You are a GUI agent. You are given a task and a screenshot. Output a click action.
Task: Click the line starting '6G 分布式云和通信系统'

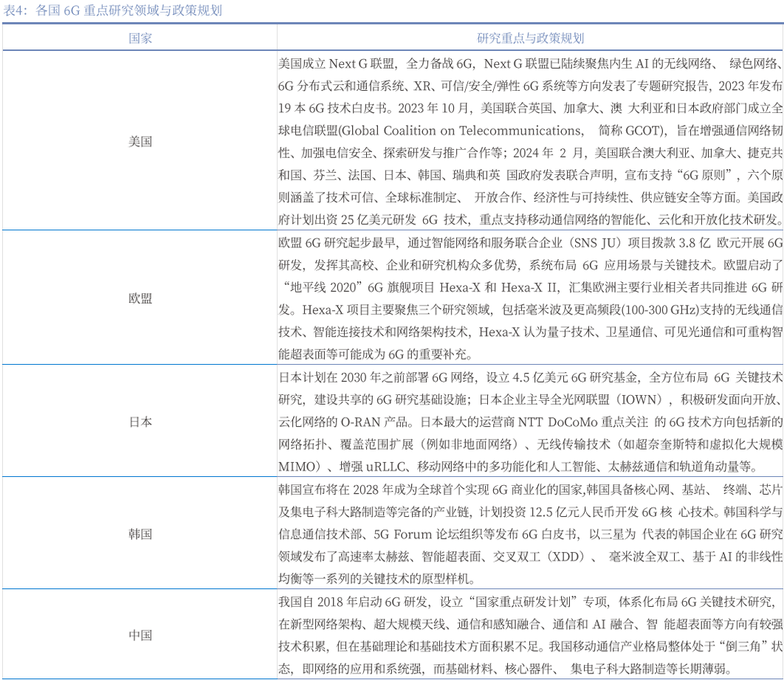(x=531, y=86)
